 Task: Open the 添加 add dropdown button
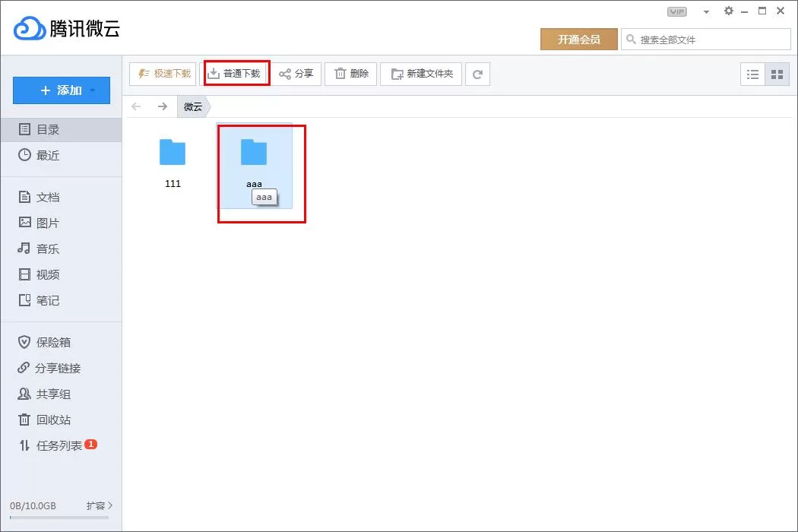(62, 90)
